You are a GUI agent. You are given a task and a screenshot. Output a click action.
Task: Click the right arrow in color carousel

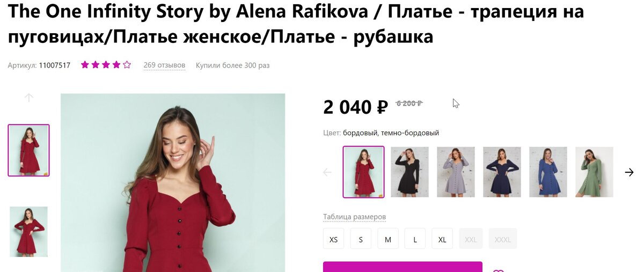pyautogui.click(x=630, y=172)
